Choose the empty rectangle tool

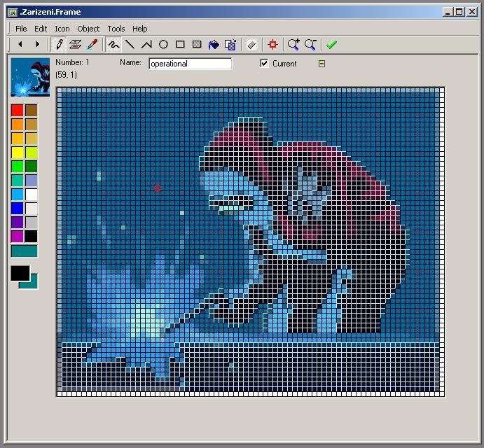tap(180, 44)
